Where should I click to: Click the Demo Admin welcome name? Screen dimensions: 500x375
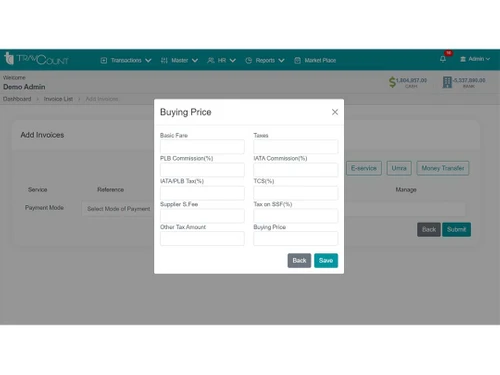pos(24,87)
